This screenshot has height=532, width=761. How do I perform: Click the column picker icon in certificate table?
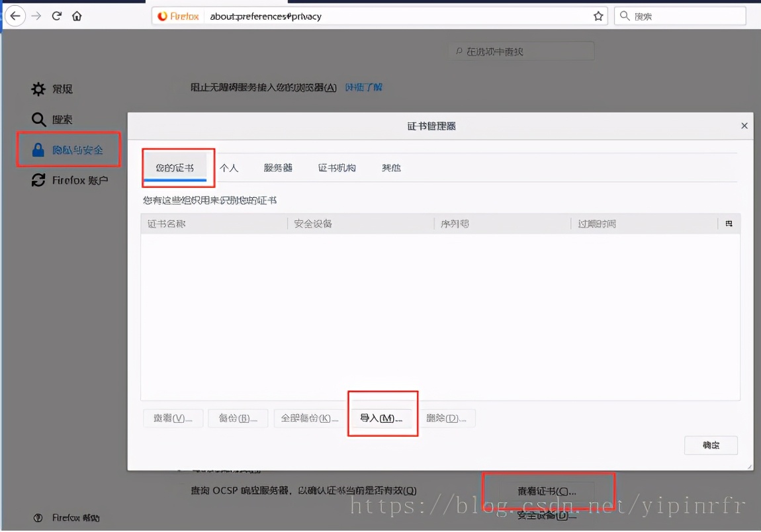point(729,224)
